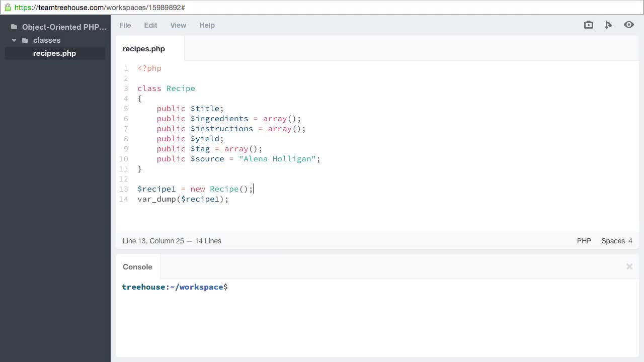644x362 pixels.
Task: Click '$ingredients' variable on line 6
Action: pos(219,119)
